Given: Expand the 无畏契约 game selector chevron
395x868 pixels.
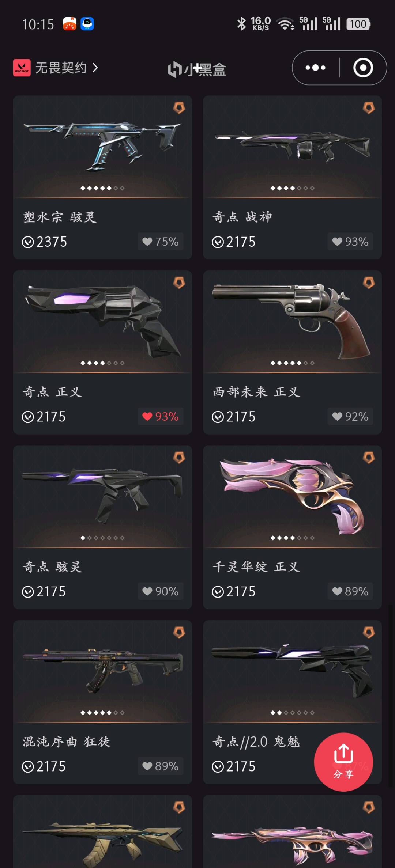Looking at the screenshot, I should pos(95,68).
